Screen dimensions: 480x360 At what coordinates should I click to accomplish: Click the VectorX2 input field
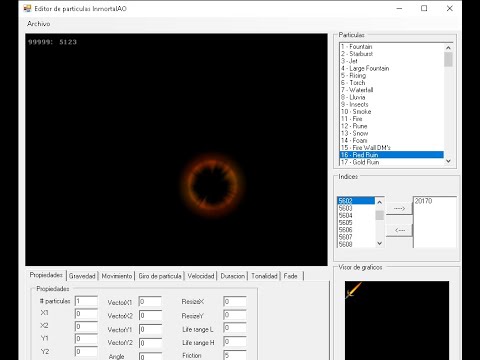pos(150,315)
